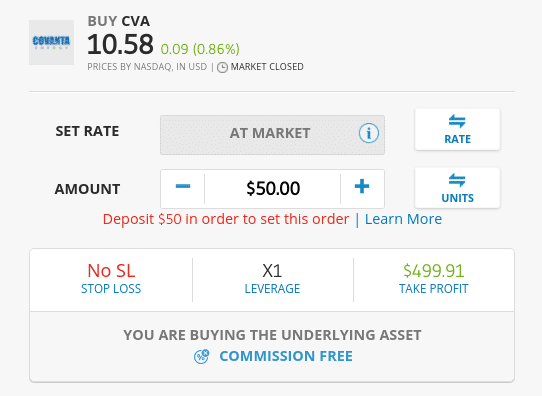Switch to RATE order mode
The width and height of the screenshot is (542, 396).
tap(457, 129)
